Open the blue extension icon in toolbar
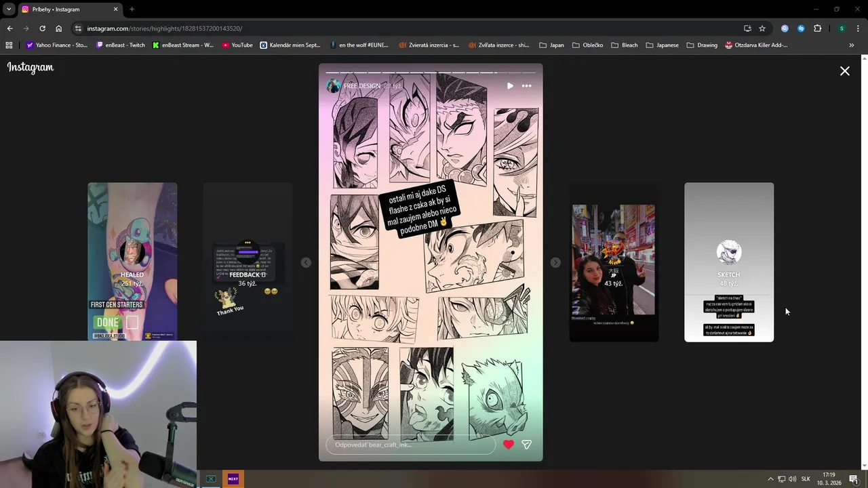Viewport: 868px width, 488px height. 801,28
